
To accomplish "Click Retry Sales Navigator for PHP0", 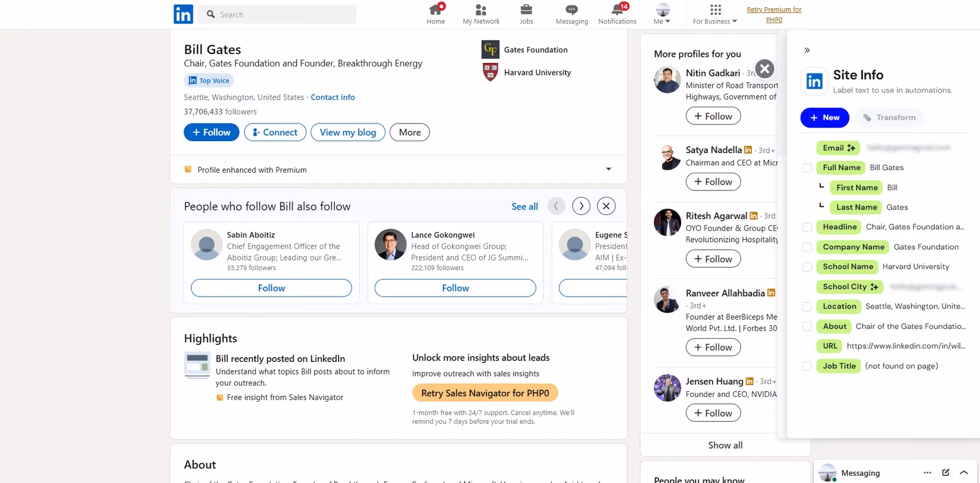I will [x=485, y=393].
